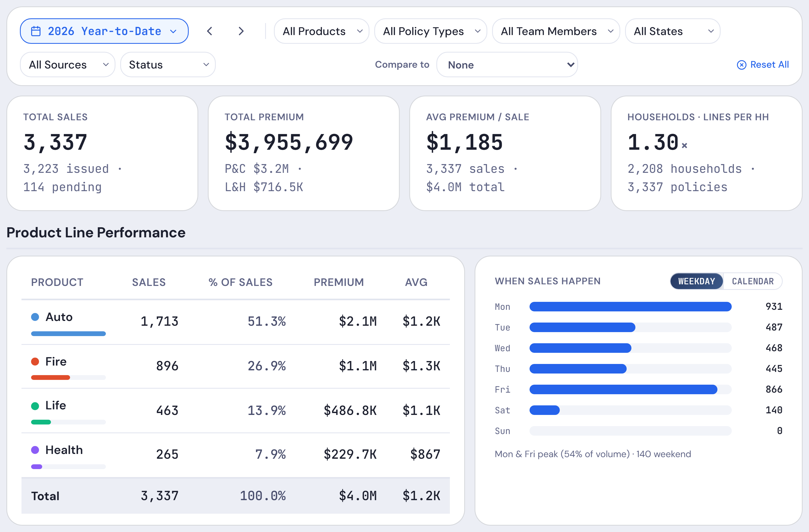The width and height of the screenshot is (809, 532).
Task: Click the Wednesday sales bar
Action: 631,348
